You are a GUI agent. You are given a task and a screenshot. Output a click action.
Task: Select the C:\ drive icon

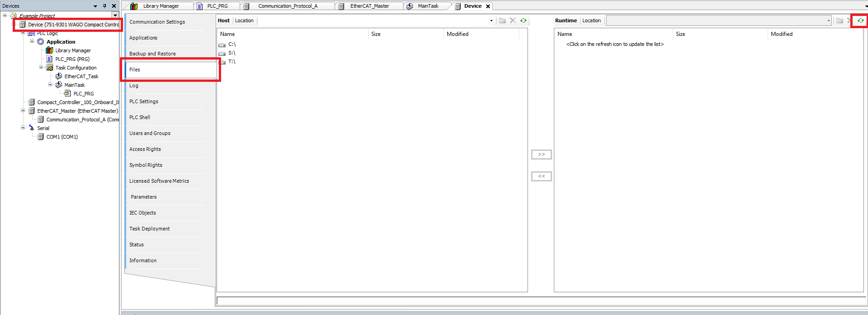point(222,45)
